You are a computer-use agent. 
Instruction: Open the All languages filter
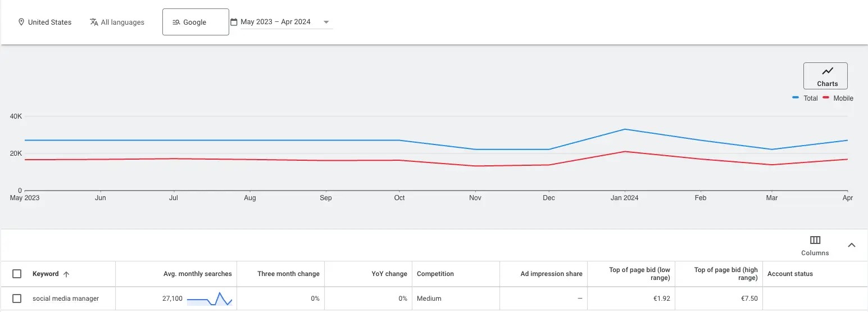point(117,22)
